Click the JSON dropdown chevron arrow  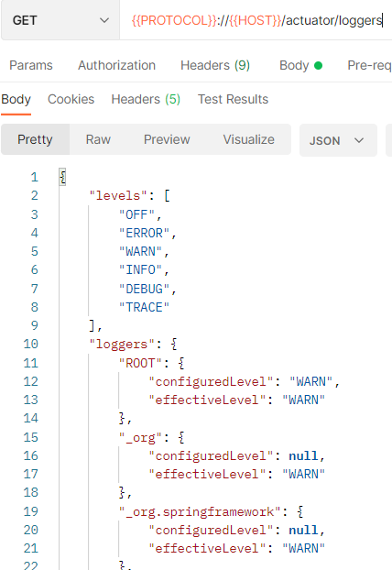[359, 140]
